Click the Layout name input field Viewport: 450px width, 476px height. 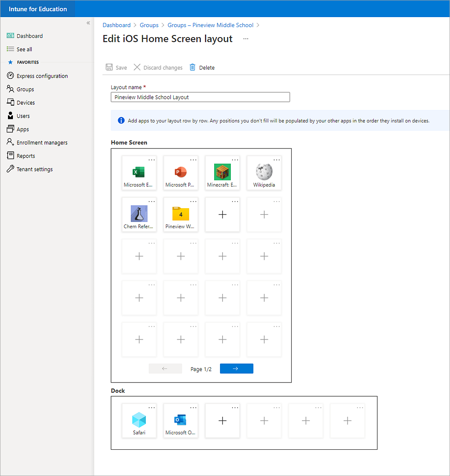(200, 97)
